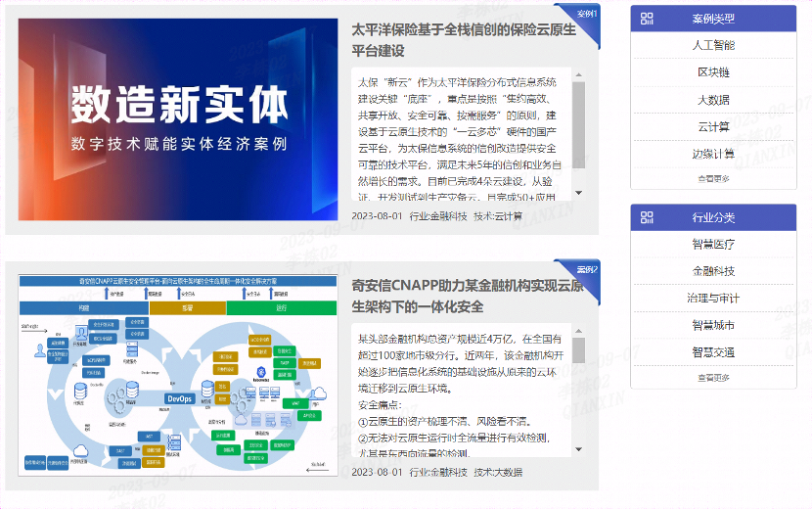Click down arrow of first case description scrollbar

click(x=578, y=193)
